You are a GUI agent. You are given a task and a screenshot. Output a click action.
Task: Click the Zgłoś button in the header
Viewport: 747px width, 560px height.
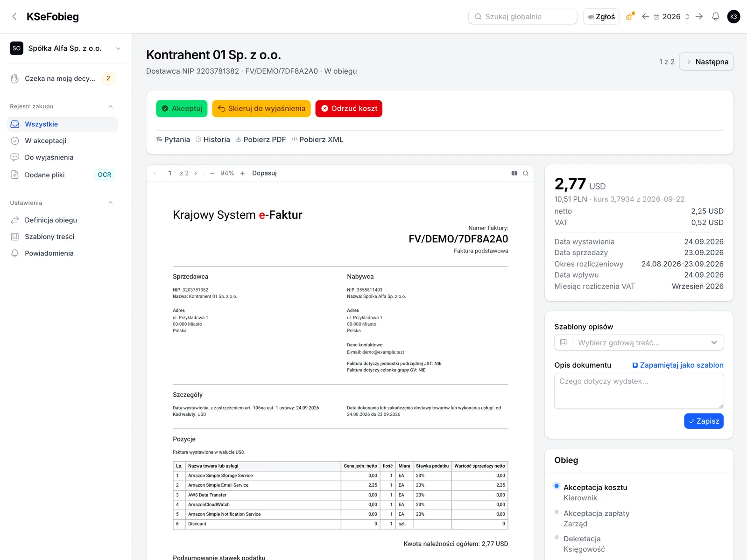click(x=601, y=17)
